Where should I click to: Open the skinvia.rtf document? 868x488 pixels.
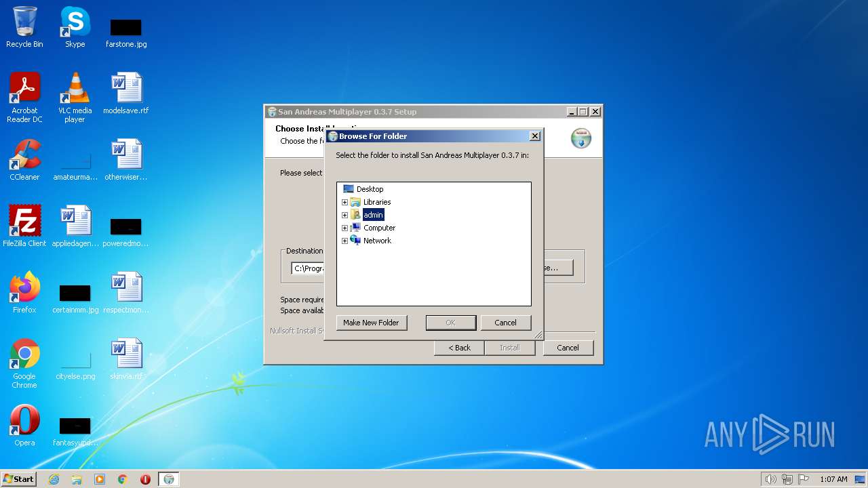point(126,359)
